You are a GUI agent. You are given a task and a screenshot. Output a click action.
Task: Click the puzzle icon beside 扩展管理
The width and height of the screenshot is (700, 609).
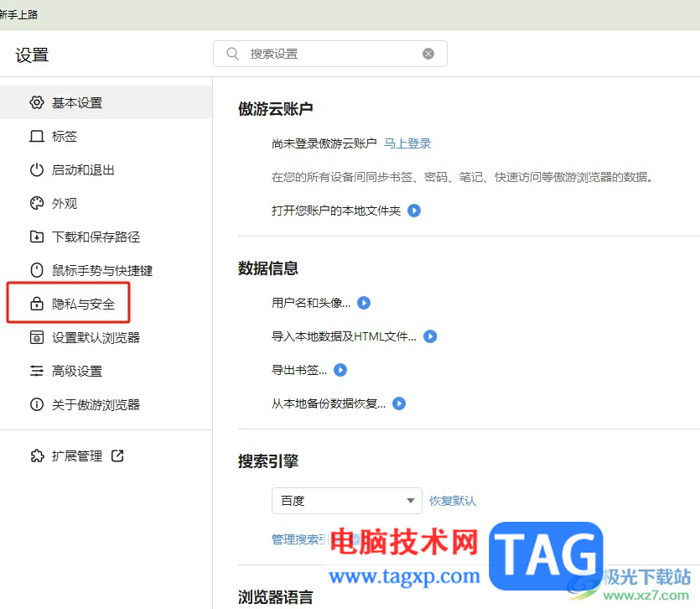37,455
